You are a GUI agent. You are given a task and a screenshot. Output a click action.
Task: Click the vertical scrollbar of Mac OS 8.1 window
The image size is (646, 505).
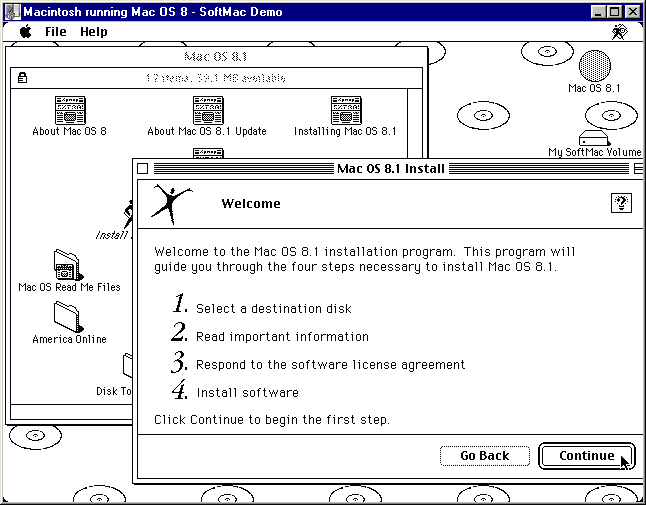[415, 123]
